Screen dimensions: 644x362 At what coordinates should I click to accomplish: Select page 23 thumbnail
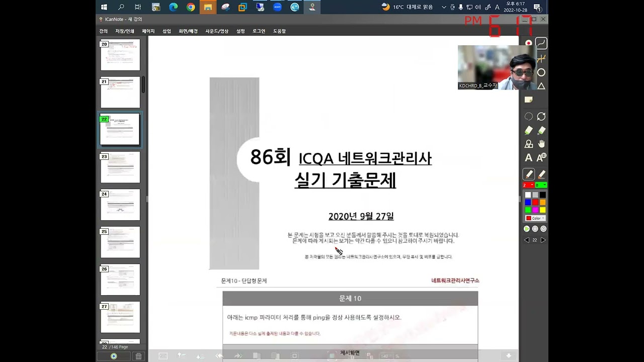click(120, 167)
